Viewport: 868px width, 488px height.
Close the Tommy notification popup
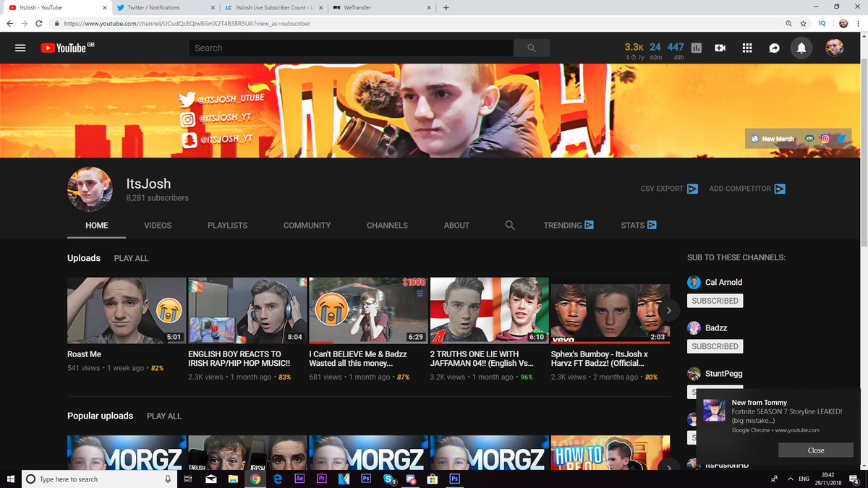pyautogui.click(x=816, y=450)
